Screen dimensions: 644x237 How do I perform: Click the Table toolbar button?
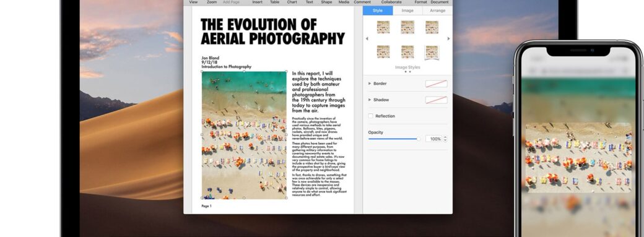pyautogui.click(x=274, y=2)
